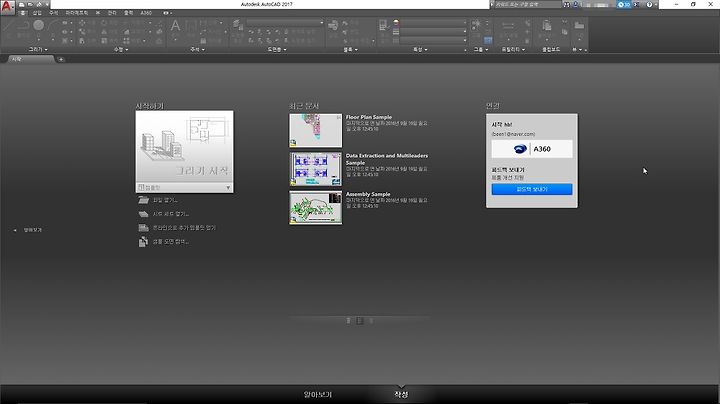Open the Annotate ribbon tab
The width and height of the screenshot is (720, 404).
(x=54, y=13)
